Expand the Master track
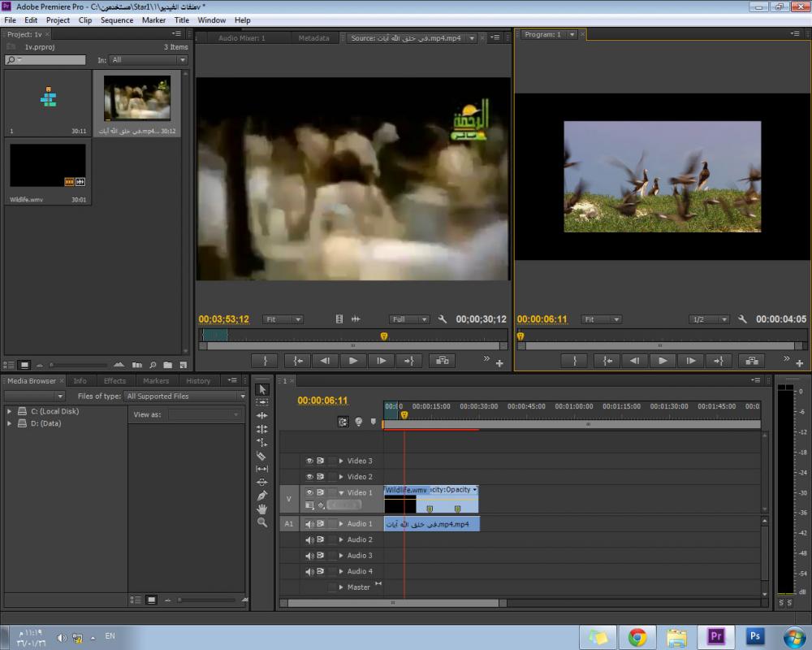Viewport: 812px width, 650px height. tap(341, 587)
